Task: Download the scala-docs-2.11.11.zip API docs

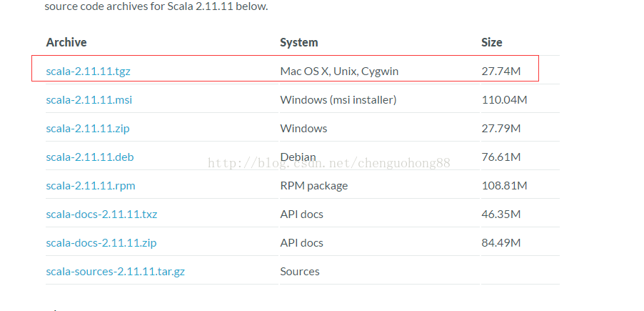Action: [101, 243]
